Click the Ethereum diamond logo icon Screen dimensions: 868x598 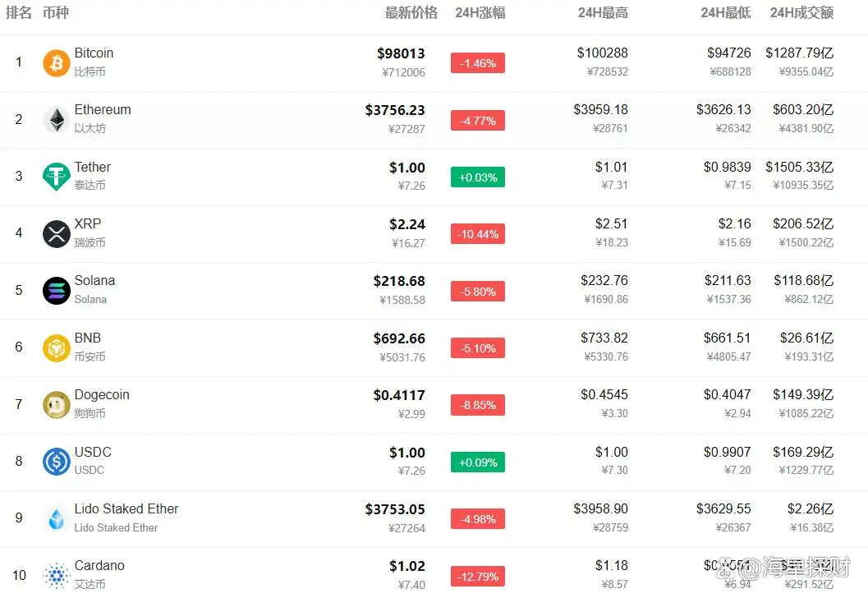[x=57, y=120]
